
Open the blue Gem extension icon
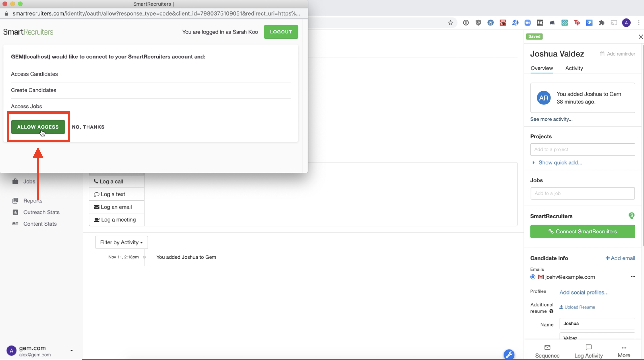(589, 23)
